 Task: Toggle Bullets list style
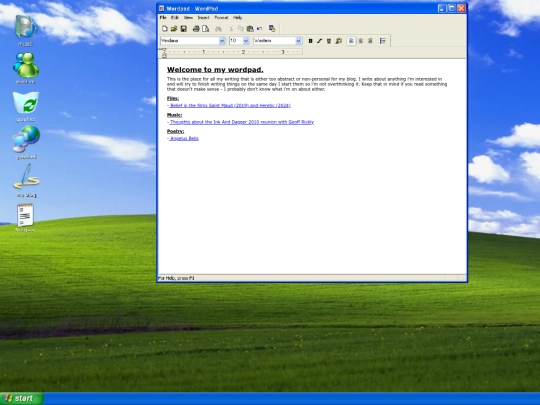(x=383, y=41)
